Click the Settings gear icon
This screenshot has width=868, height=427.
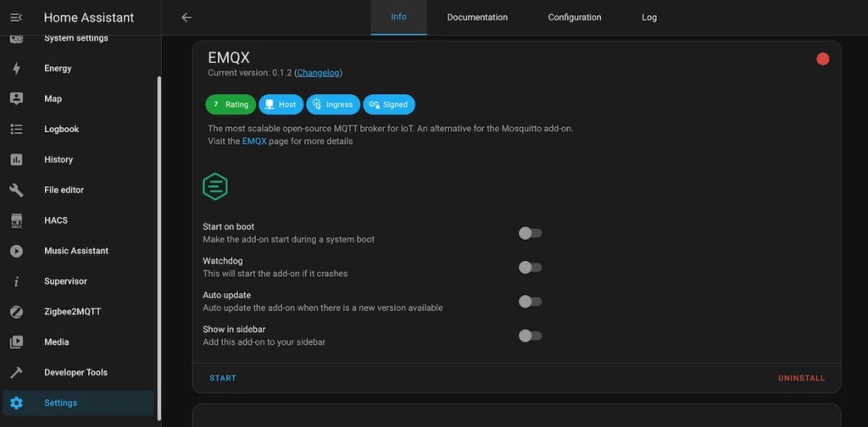click(16, 403)
